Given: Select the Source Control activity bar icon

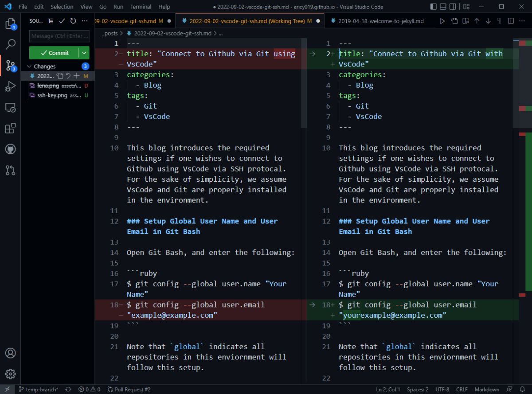Looking at the screenshot, I should tap(10, 66).
